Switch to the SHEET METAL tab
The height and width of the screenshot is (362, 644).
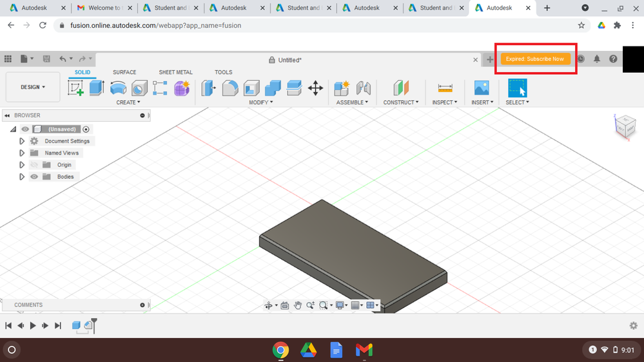pos(175,72)
